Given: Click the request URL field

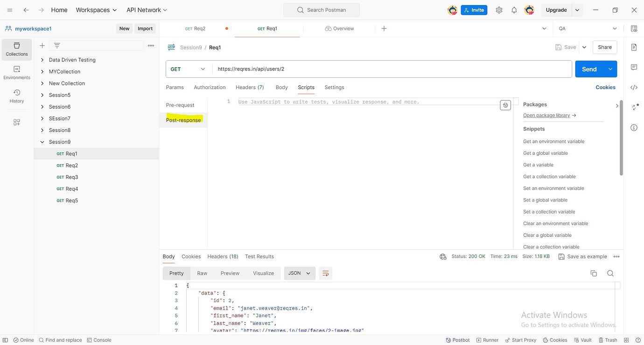Looking at the screenshot, I should point(392,69).
